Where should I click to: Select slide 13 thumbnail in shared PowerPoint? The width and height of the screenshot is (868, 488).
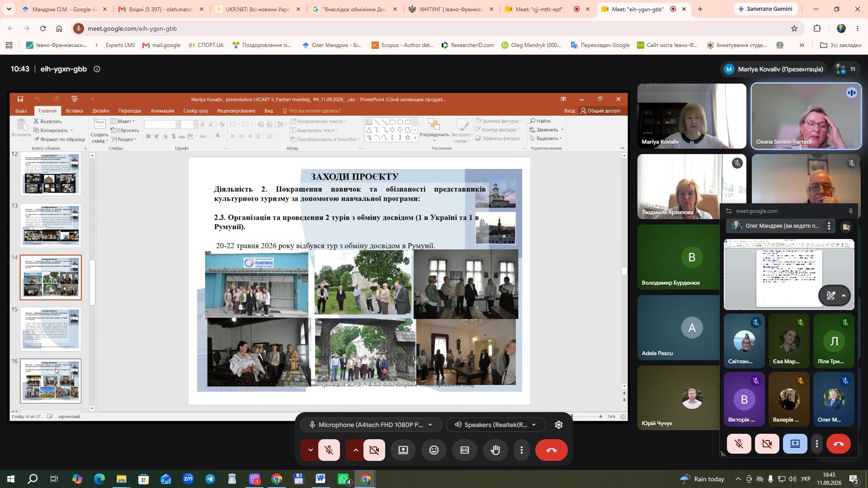coord(51,225)
